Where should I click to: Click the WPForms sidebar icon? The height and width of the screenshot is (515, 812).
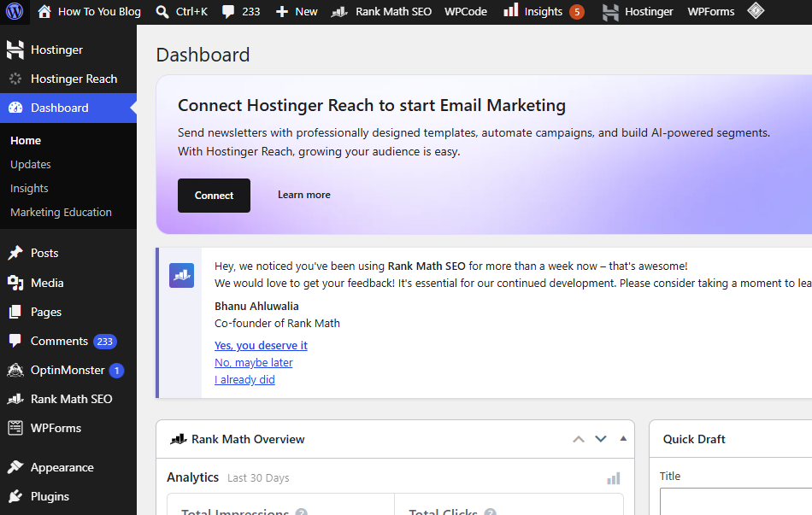(x=15, y=428)
